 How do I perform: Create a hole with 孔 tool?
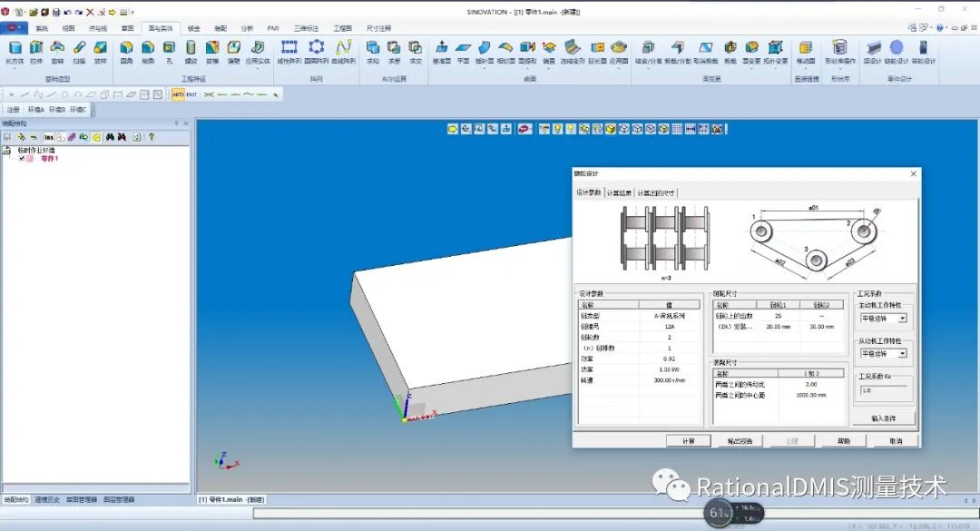tap(170, 52)
